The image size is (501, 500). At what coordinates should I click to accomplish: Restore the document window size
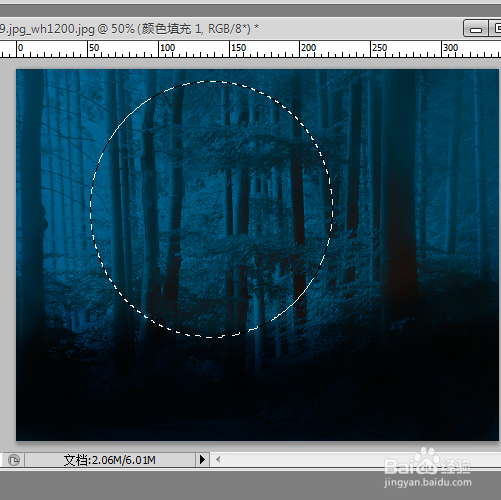[x=496, y=28]
